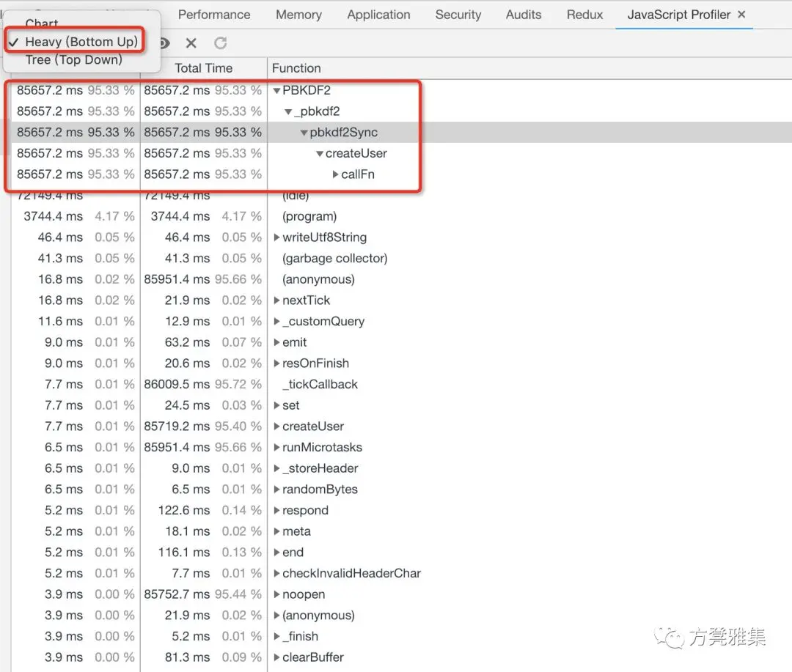Expand the set function row
The height and width of the screenshot is (672, 792).
point(276,405)
